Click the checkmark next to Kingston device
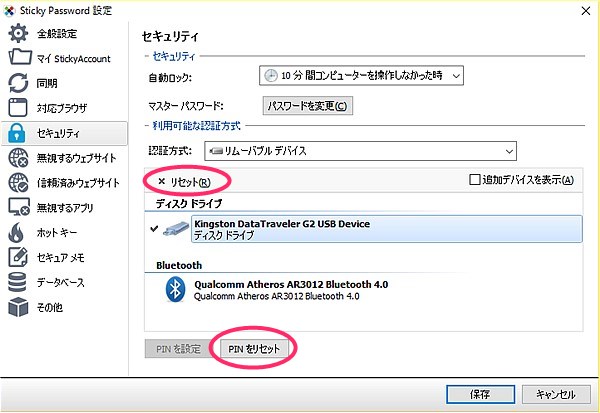The width and height of the screenshot is (600, 413). 154,229
